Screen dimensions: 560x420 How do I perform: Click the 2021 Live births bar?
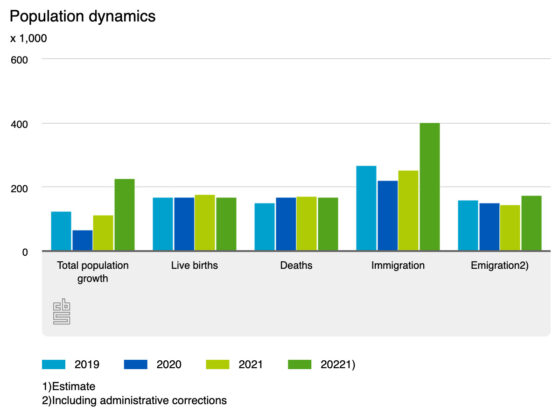[205, 222]
